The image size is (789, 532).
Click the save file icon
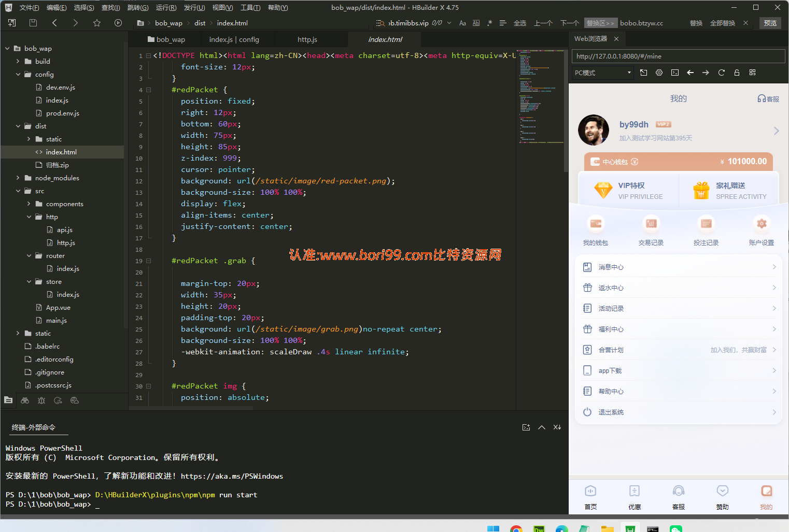pyautogui.click(x=33, y=23)
